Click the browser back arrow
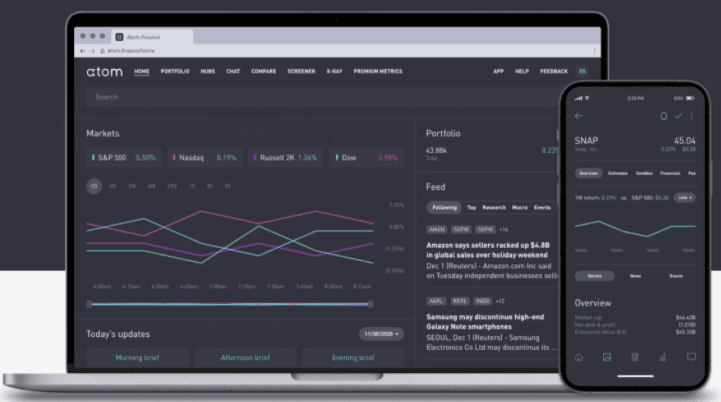 (x=81, y=50)
